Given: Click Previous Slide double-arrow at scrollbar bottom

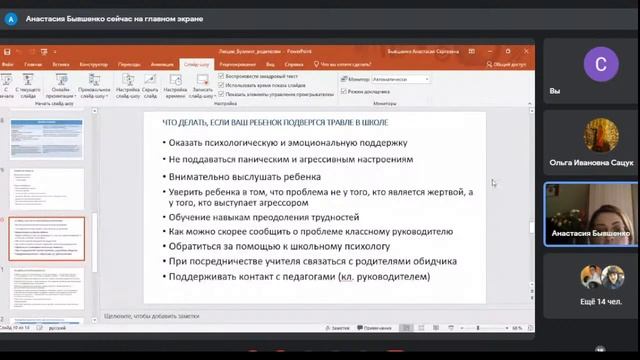Looking at the screenshot, I should [531, 291].
